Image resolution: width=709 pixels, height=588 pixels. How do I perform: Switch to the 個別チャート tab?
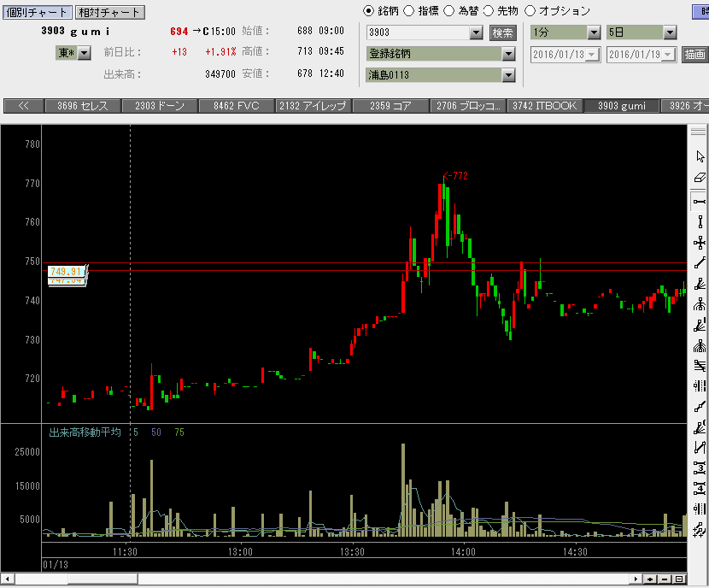pos(37,12)
